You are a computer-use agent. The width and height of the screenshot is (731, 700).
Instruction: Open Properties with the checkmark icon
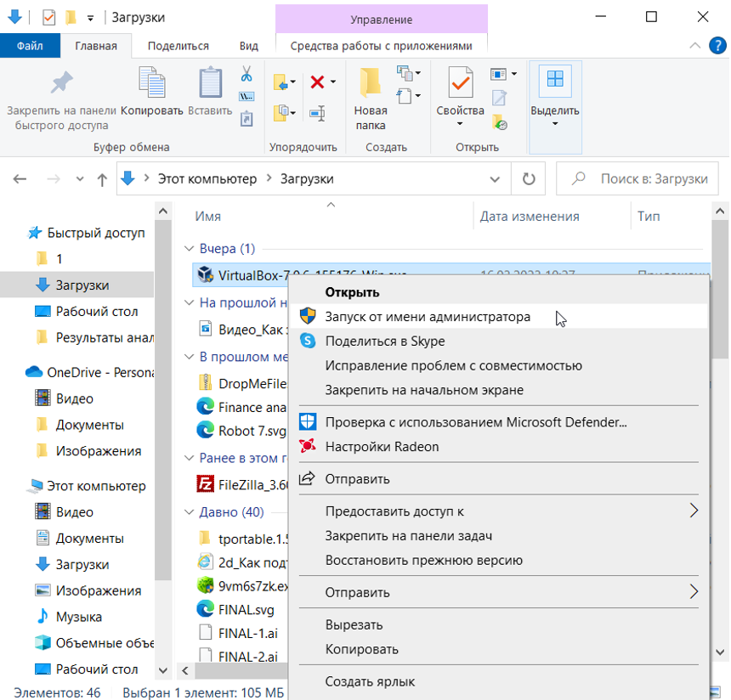tap(460, 83)
